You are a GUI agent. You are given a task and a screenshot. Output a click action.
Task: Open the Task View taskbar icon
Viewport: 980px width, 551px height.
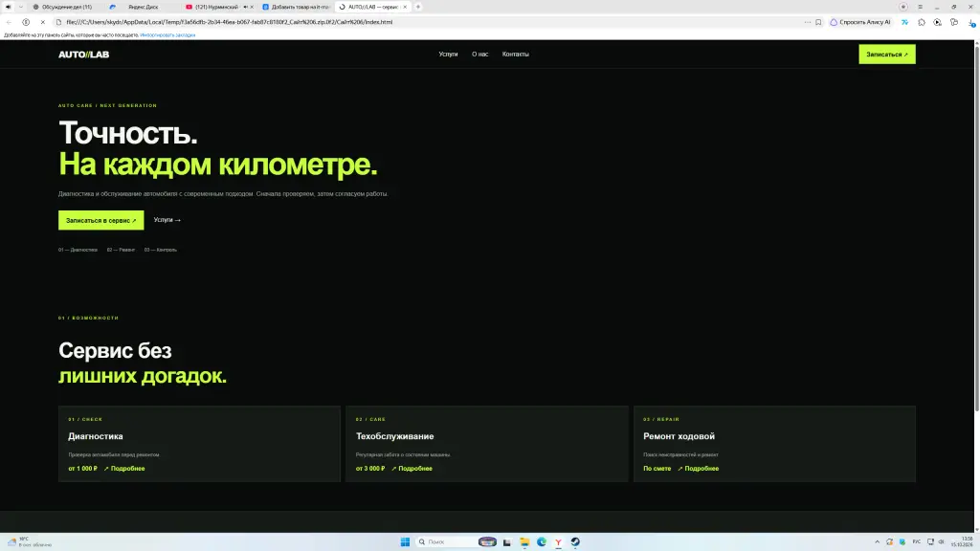[507, 541]
